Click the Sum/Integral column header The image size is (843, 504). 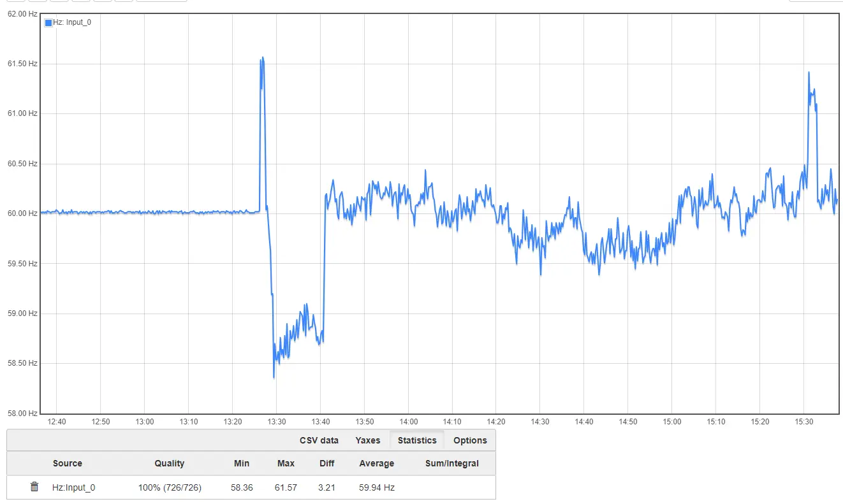(x=452, y=463)
